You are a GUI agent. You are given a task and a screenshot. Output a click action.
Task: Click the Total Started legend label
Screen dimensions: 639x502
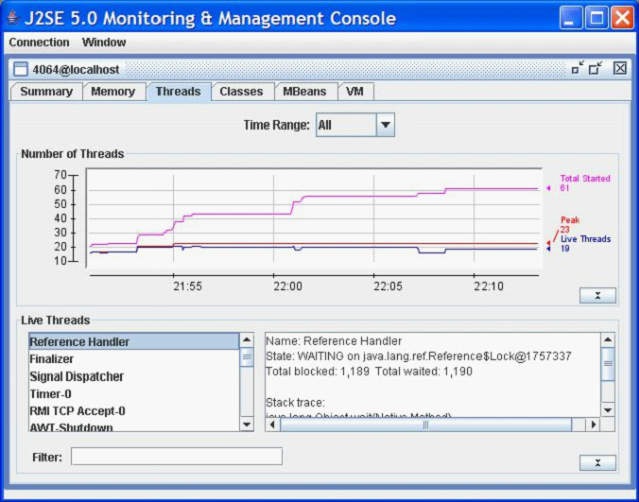(585, 178)
